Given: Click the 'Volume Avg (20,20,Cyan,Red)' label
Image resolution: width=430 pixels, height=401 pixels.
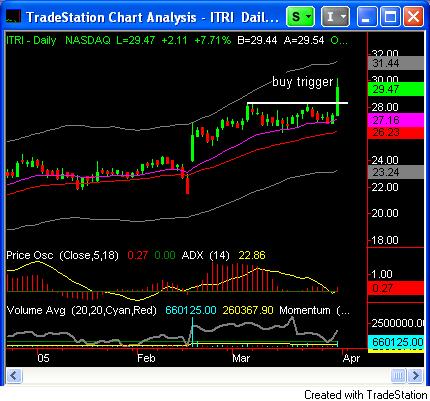Looking at the screenshot, I should pos(82,310).
